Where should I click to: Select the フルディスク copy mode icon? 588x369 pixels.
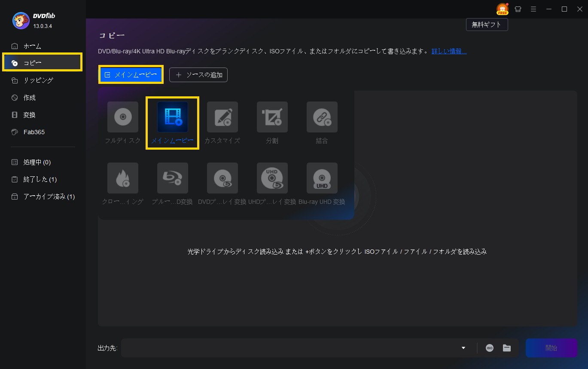(123, 117)
